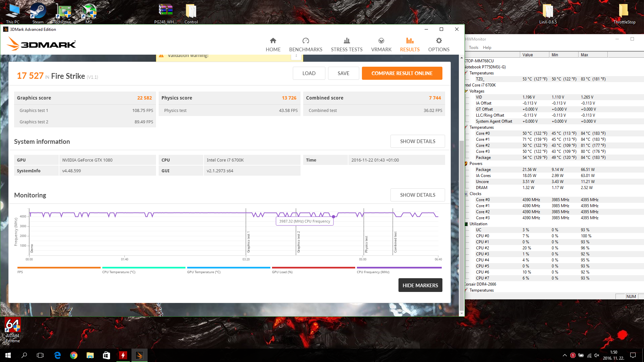This screenshot has height=362, width=644.
Task: Click Value column header in HWMonitor
Action: (535, 55)
